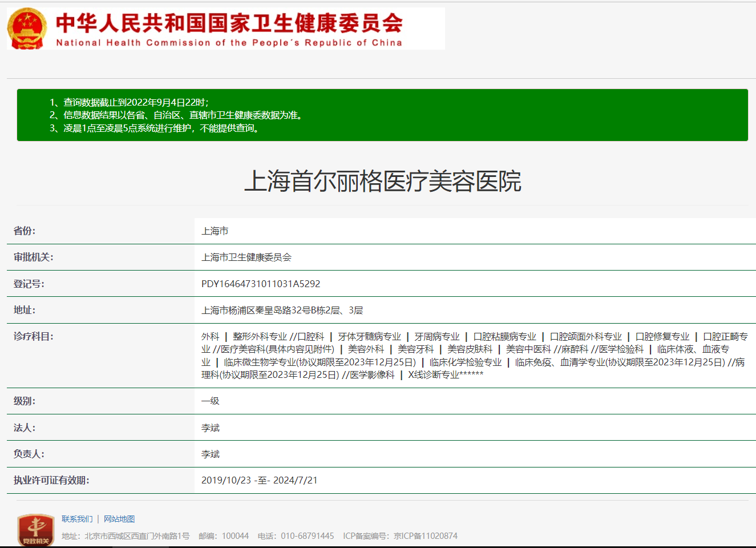The image size is (756, 548).
Task: Click the 省份: label
Action: click(25, 231)
